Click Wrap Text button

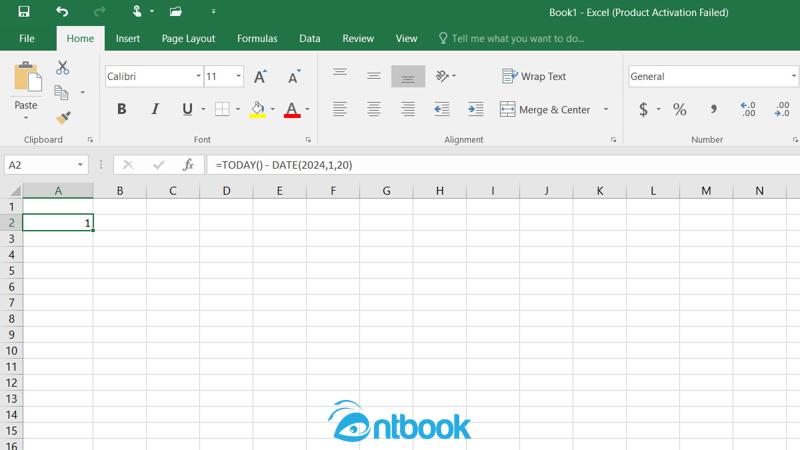(x=534, y=76)
